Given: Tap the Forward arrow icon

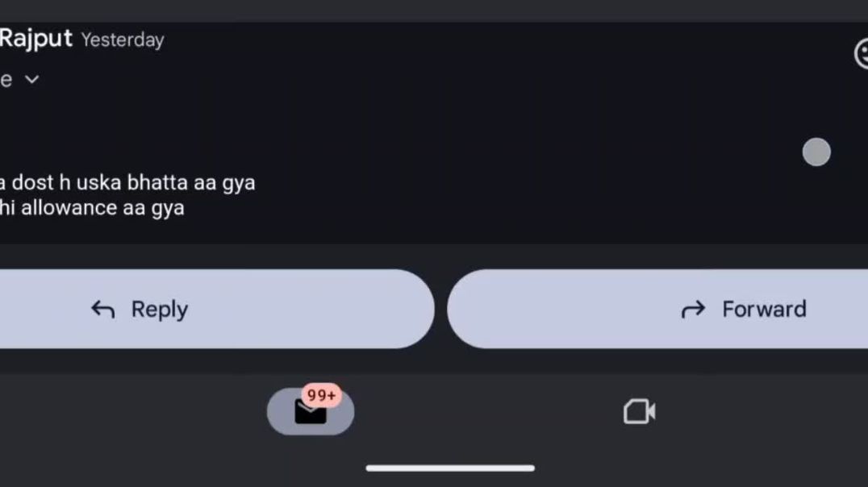Looking at the screenshot, I should (693, 310).
